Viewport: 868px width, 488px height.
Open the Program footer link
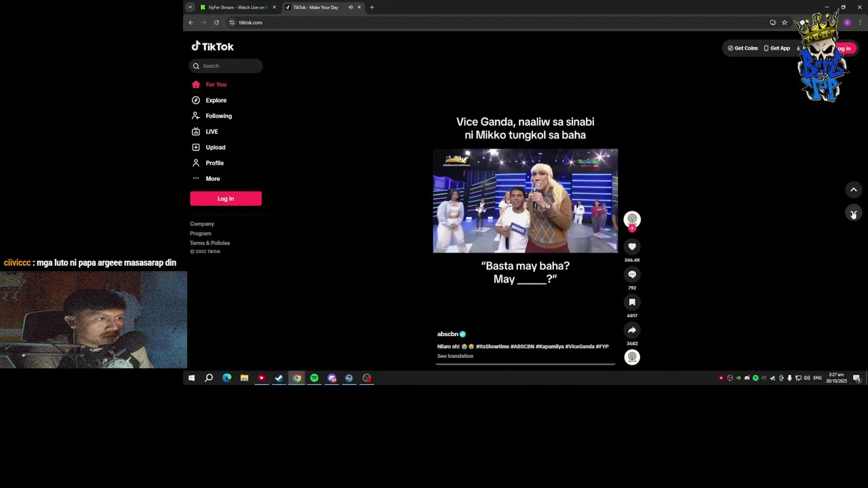pos(201,233)
